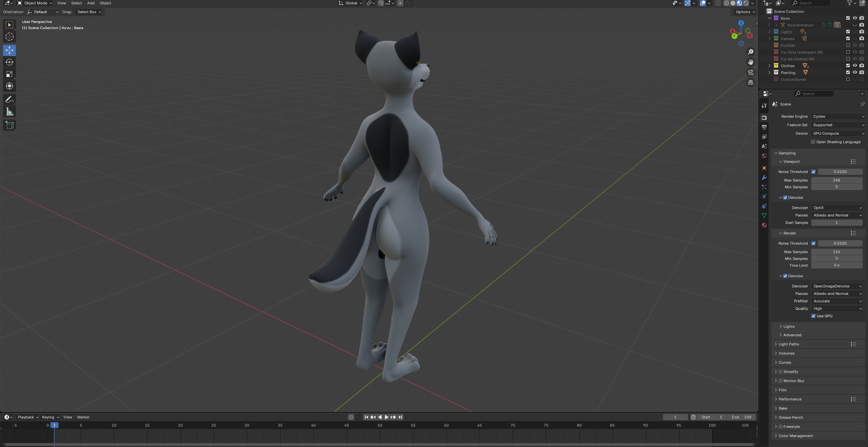Select the 3D Cursor tool
Viewport: 868px width, 447px height.
point(9,37)
